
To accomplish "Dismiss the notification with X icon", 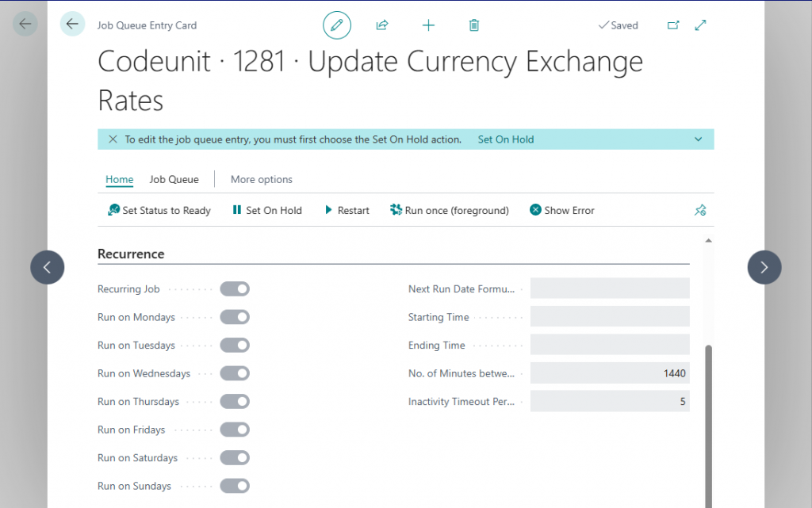I will click(x=113, y=139).
